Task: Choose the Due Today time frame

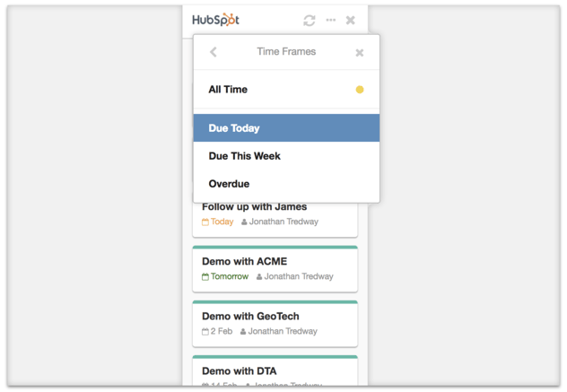Action: point(234,128)
